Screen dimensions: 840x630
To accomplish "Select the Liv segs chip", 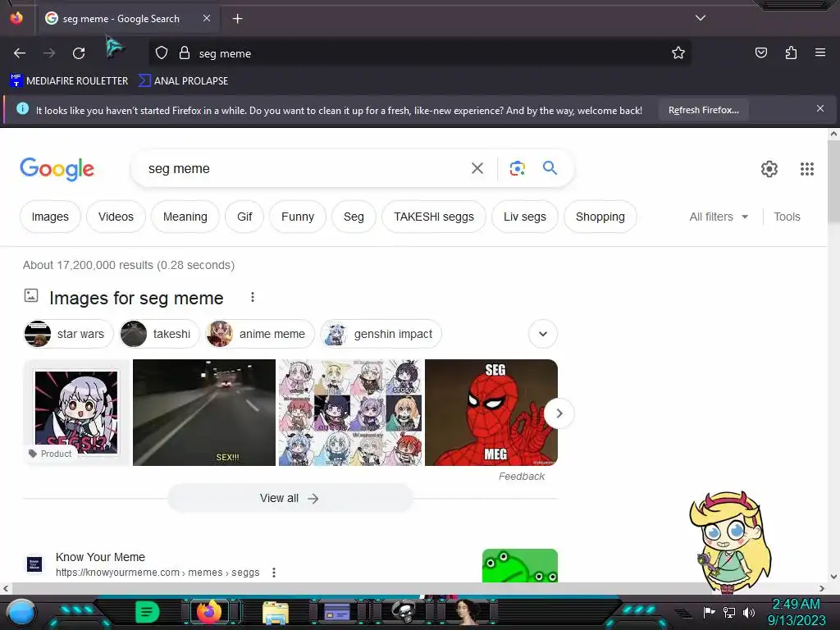I will tap(524, 217).
